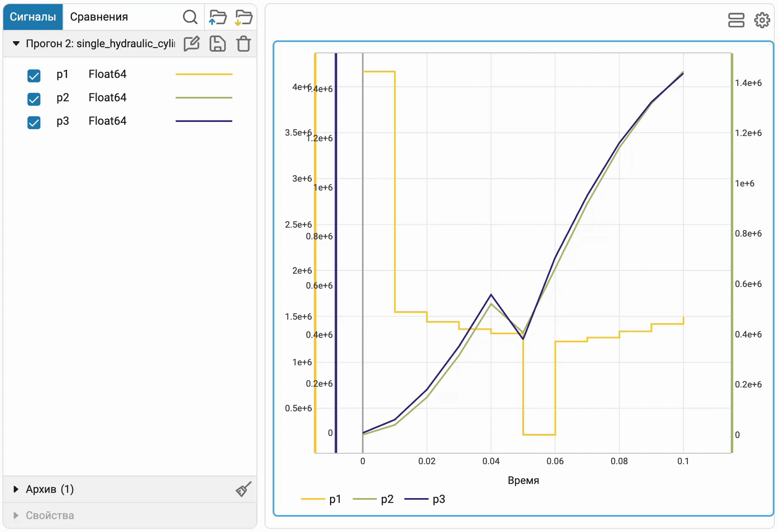Uncheck the p1 signal checkbox
778x532 pixels.
tap(34, 75)
